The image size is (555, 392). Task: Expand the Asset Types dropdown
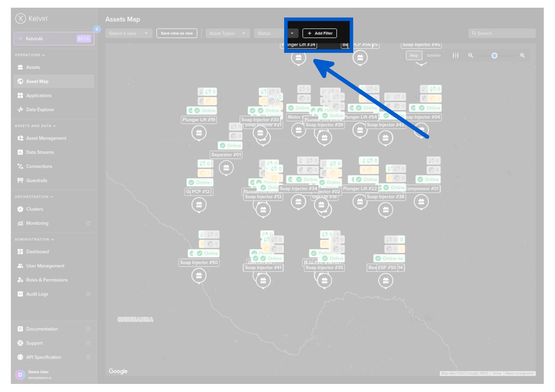point(227,33)
